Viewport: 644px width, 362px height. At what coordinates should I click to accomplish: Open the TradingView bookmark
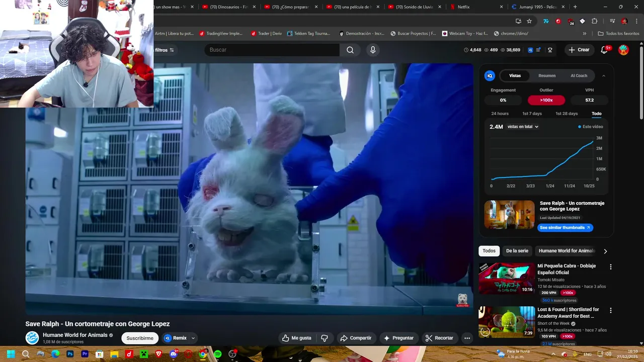pos(221,34)
